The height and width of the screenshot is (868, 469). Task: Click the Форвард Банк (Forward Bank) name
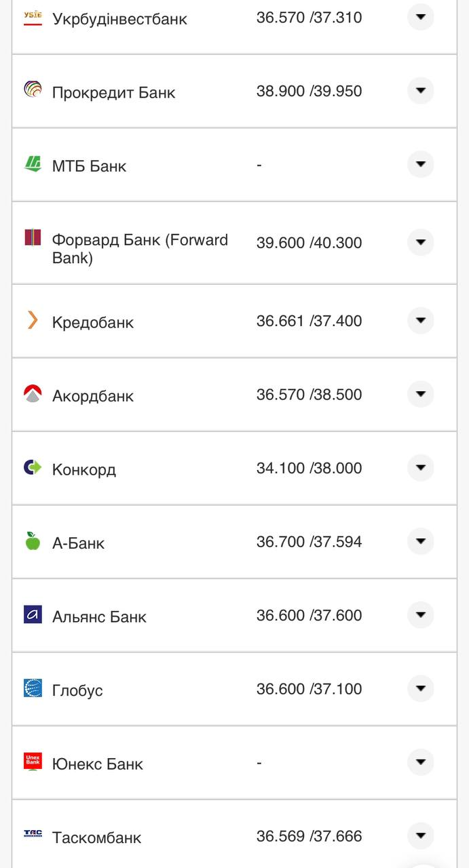[x=140, y=249]
